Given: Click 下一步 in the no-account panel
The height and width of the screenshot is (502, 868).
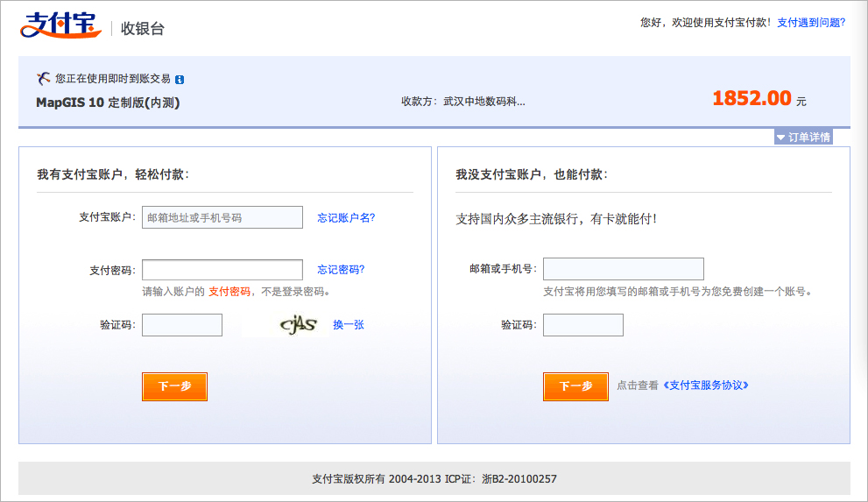Looking at the screenshot, I should pyautogui.click(x=575, y=386).
